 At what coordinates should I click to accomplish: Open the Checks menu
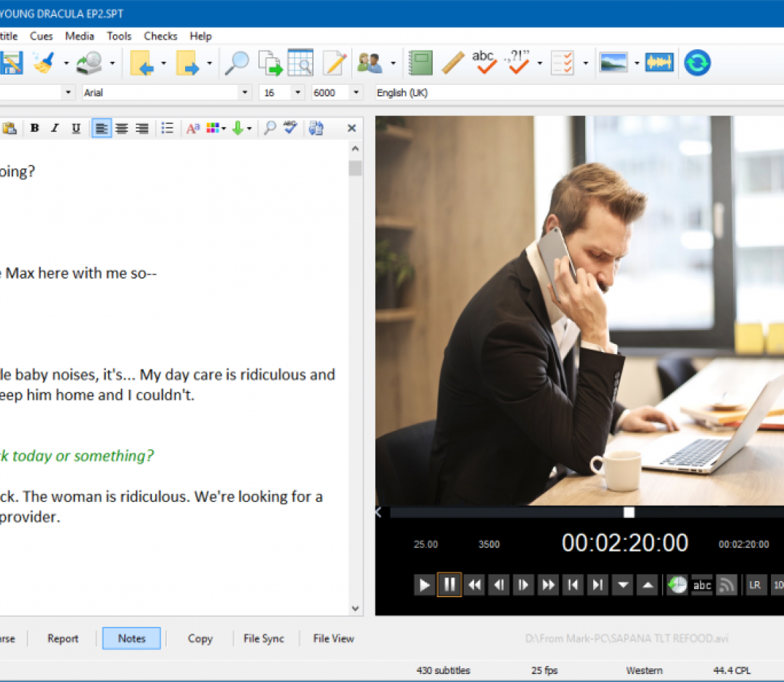pos(160,36)
